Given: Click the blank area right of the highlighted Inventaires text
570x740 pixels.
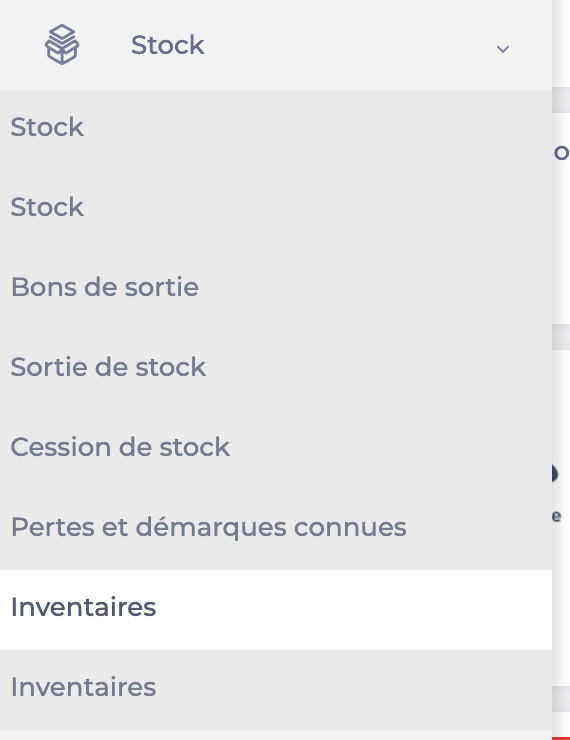Looking at the screenshot, I should tap(354, 610).
